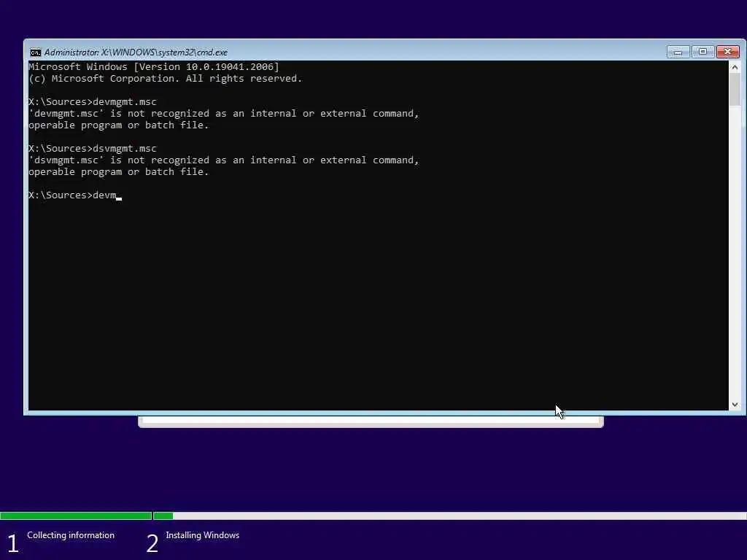Close the command prompt window

[x=727, y=52]
